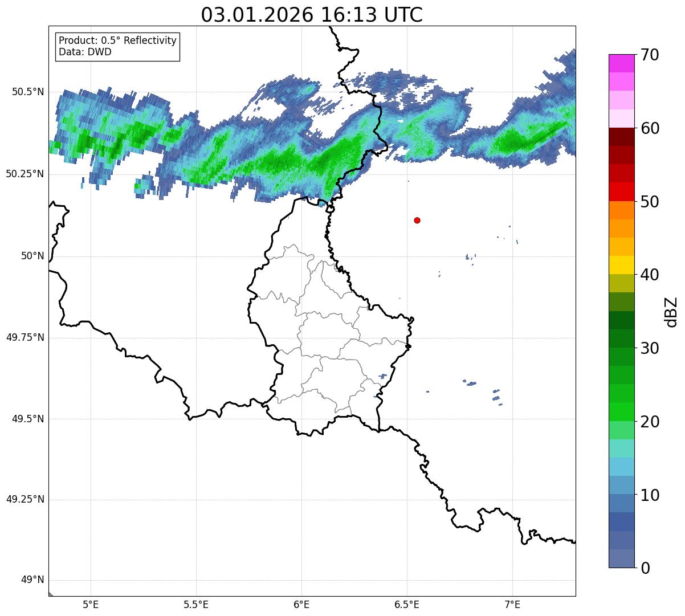Click the colorbar tick label 10
Image resolution: width=685 pixels, height=616 pixels.
click(x=650, y=495)
